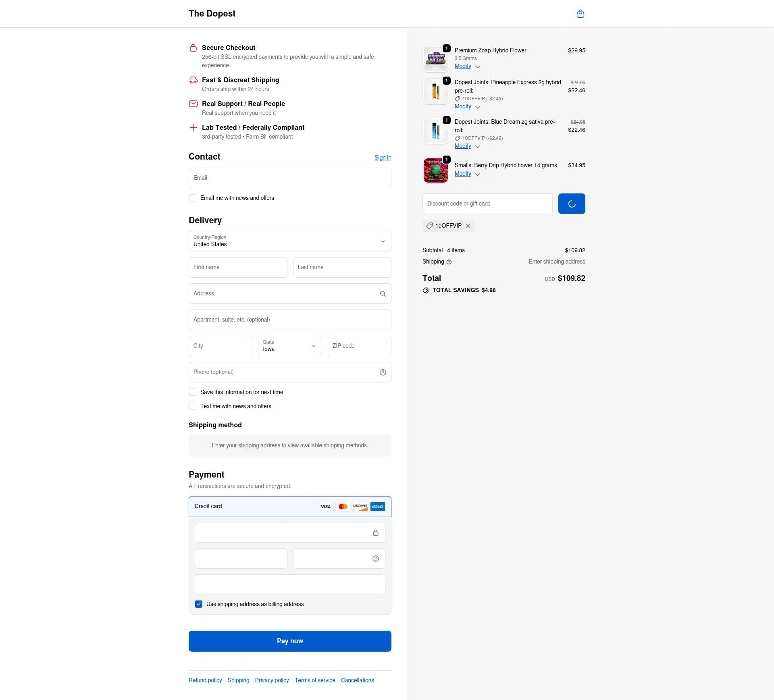Click the Discover card logo
Image resolution: width=774 pixels, height=700 pixels.
360,507
